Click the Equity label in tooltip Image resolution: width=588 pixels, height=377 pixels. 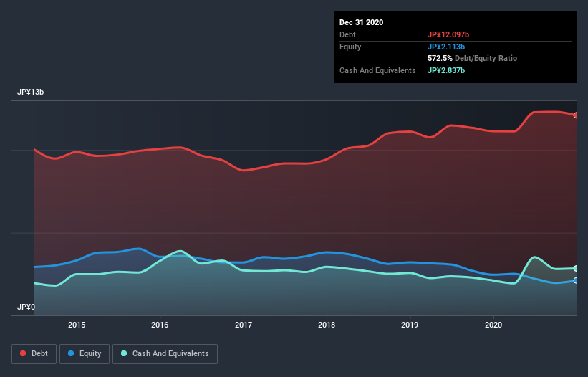tap(350, 47)
